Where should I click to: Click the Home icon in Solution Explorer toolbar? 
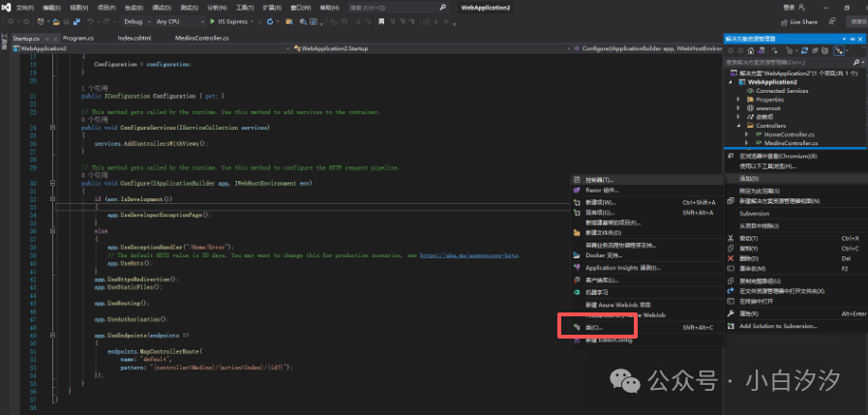point(751,50)
